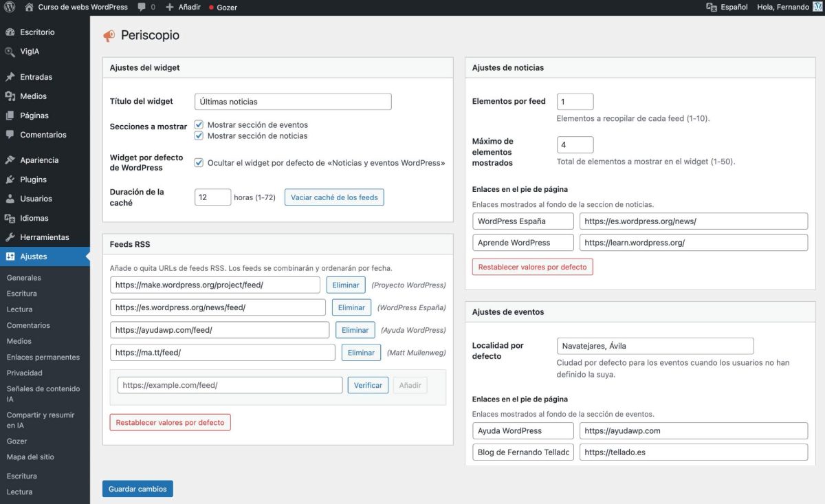Click the red Gozer status dot

click(212, 8)
